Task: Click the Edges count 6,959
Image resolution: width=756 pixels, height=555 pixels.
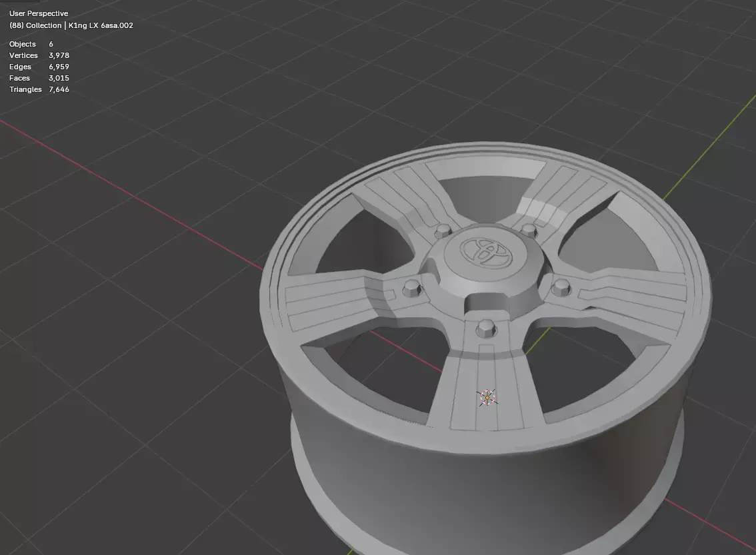Action: 59,67
